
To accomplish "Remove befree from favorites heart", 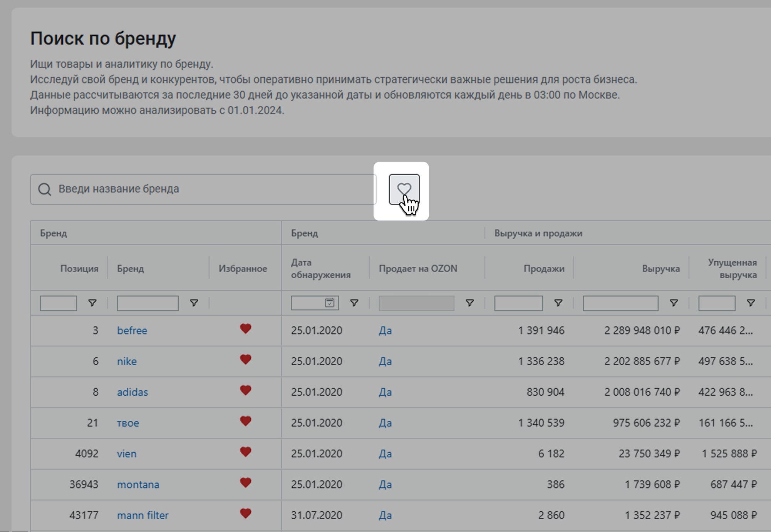I will [x=246, y=329].
